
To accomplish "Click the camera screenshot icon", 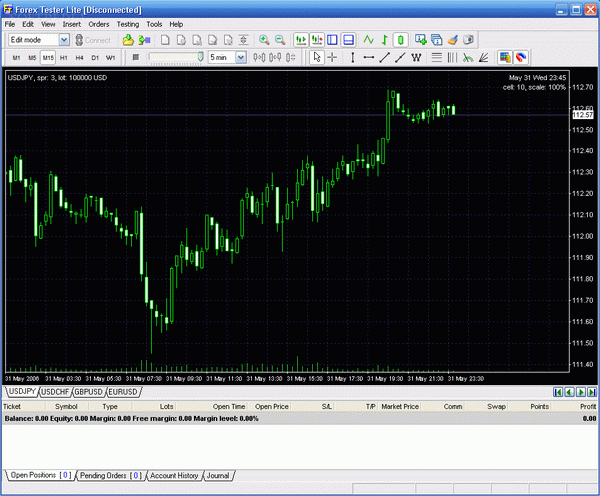I will click(468, 40).
